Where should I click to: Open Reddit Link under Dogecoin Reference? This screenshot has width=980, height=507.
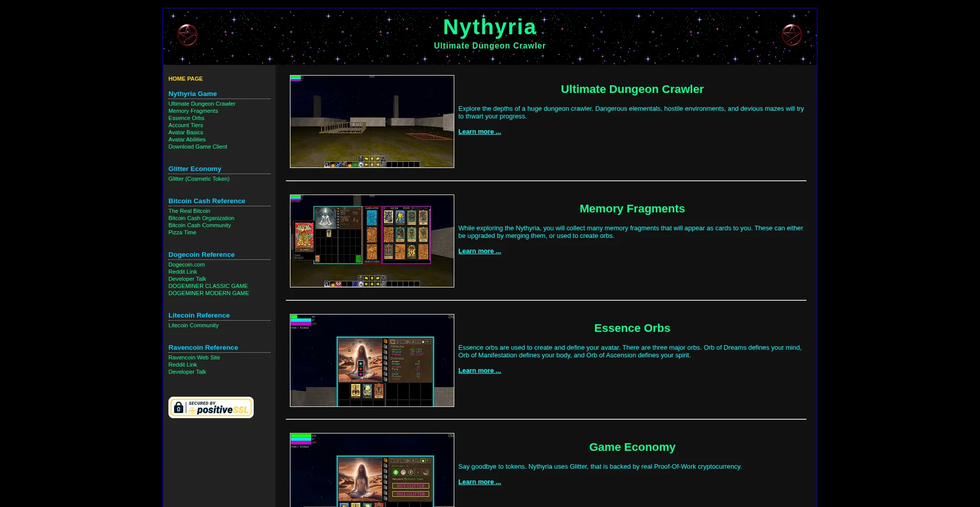(182, 272)
